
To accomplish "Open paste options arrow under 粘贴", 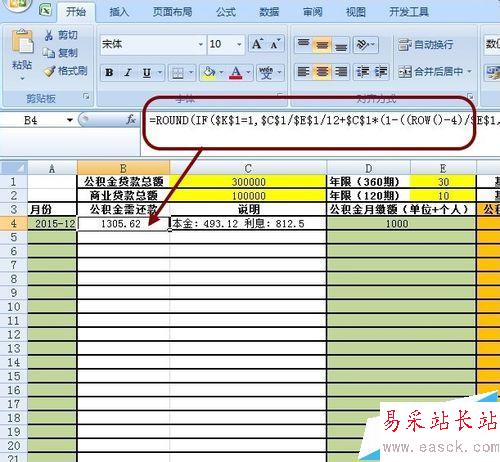I will click(22, 79).
